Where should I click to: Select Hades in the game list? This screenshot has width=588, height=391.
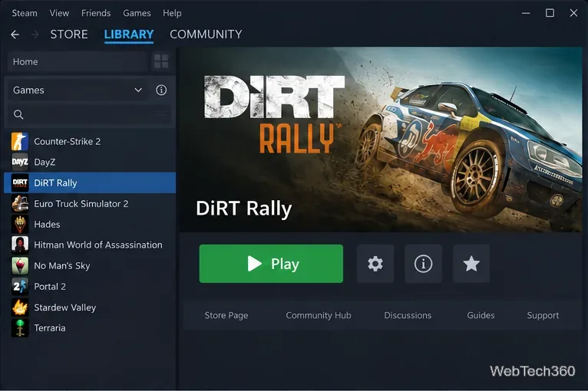click(90, 225)
